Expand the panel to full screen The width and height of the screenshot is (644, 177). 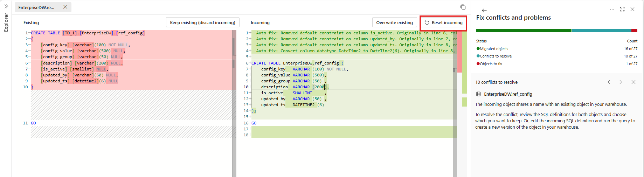pos(622,9)
